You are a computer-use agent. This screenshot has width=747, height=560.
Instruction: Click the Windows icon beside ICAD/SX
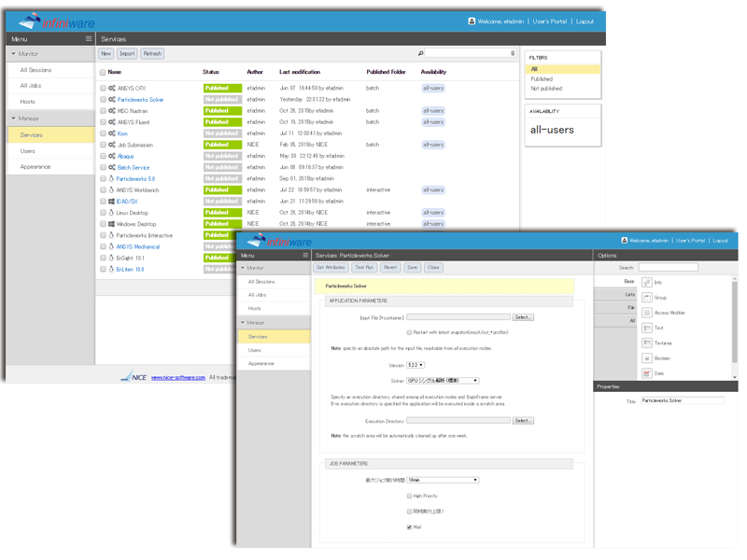(x=111, y=202)
